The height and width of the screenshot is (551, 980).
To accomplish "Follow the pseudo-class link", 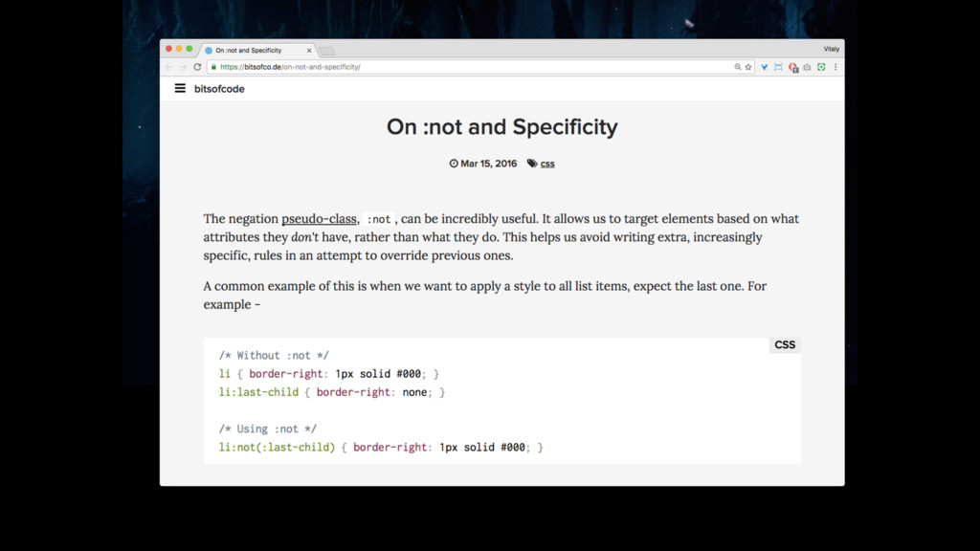I will tap(319, 219).
